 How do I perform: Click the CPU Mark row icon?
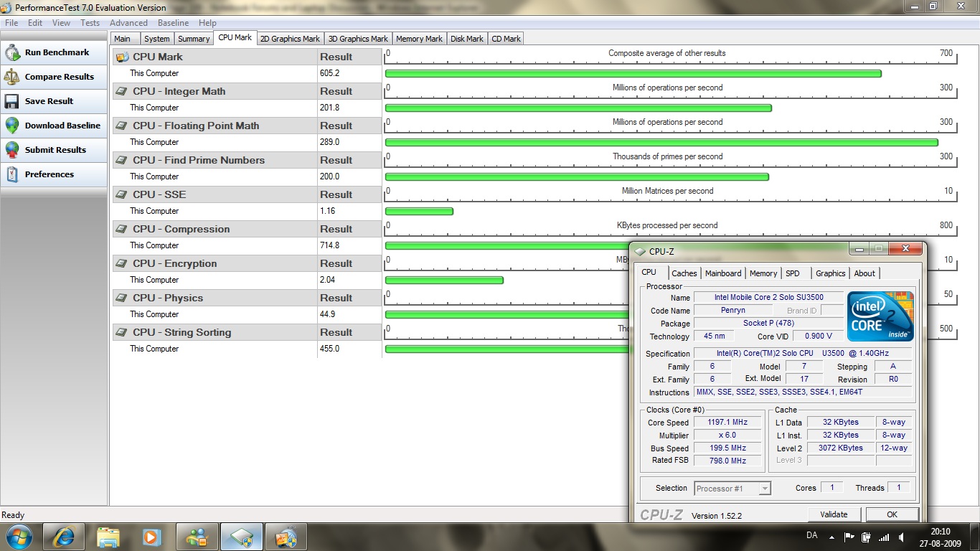(122, 57)
